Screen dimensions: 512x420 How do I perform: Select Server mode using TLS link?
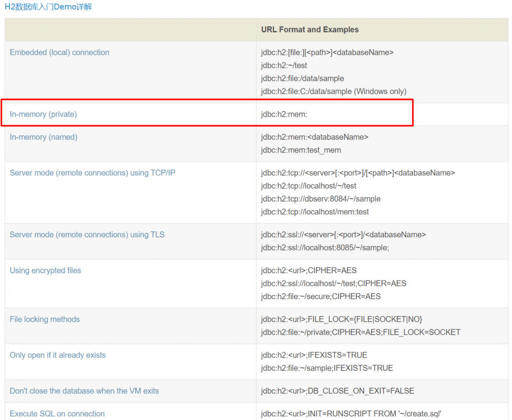pos(87,235)
